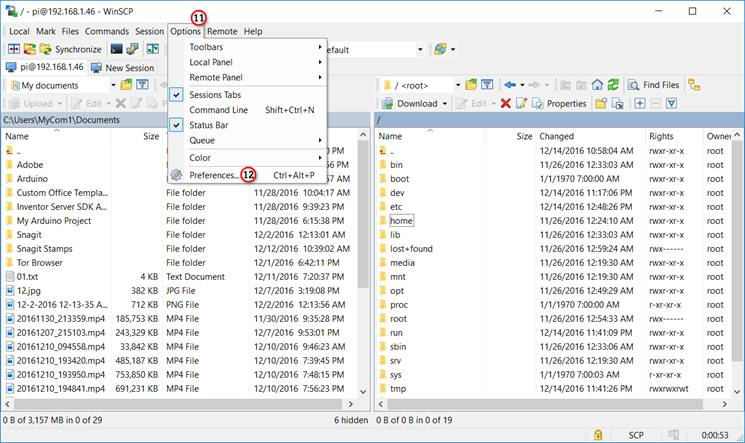Open directory icon in local panel
745x443 pixels.
point(126,85)
